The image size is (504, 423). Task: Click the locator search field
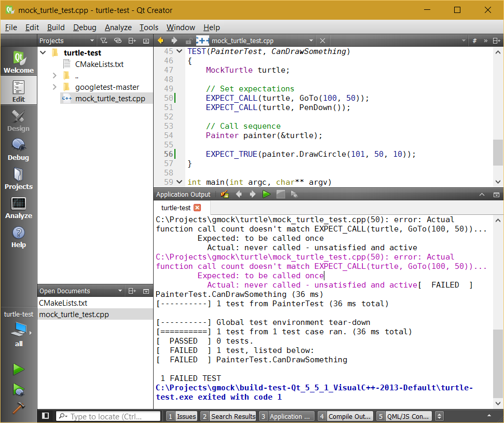pyautogui.click(x=108, y=416)
